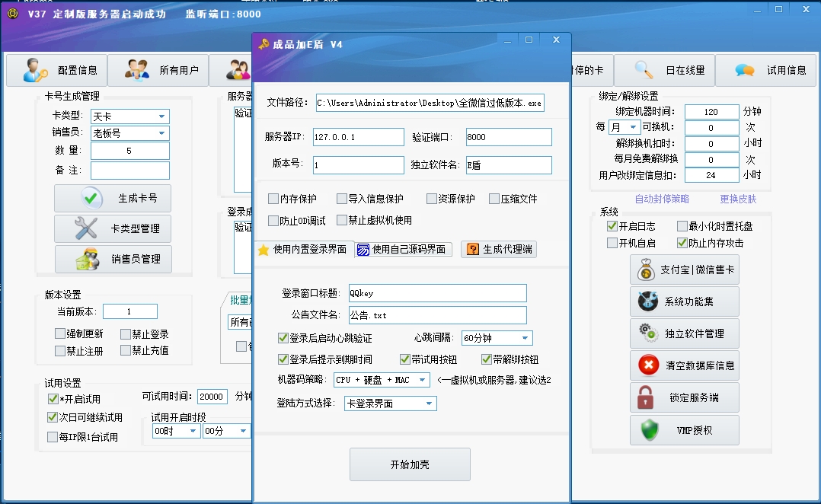Click 锁定服务端 button
This screenshot has height=504, width=821.
(x=685, y=397)
